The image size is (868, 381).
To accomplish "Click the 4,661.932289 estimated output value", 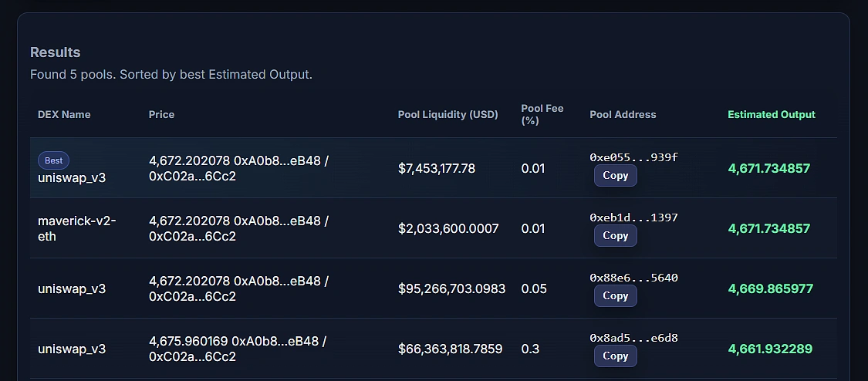I will pyautogui.click(x=770, y=349).
